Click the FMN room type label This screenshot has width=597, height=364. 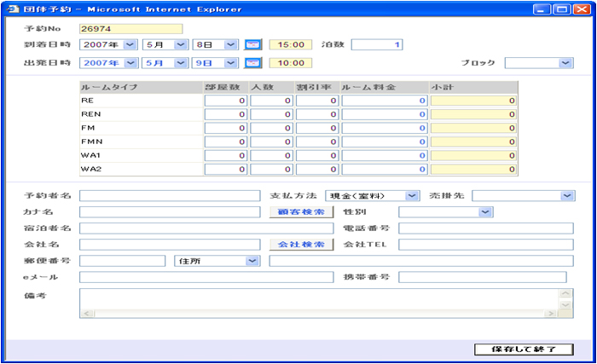(x=92, y=142)
